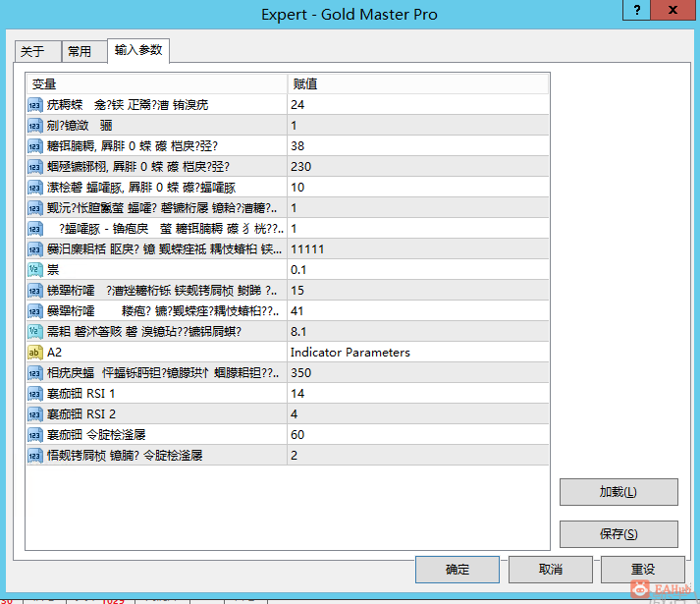This screenshot has width=700, height=604.
Task: Select the value cell showing 2
Action: tap(418, 456)
